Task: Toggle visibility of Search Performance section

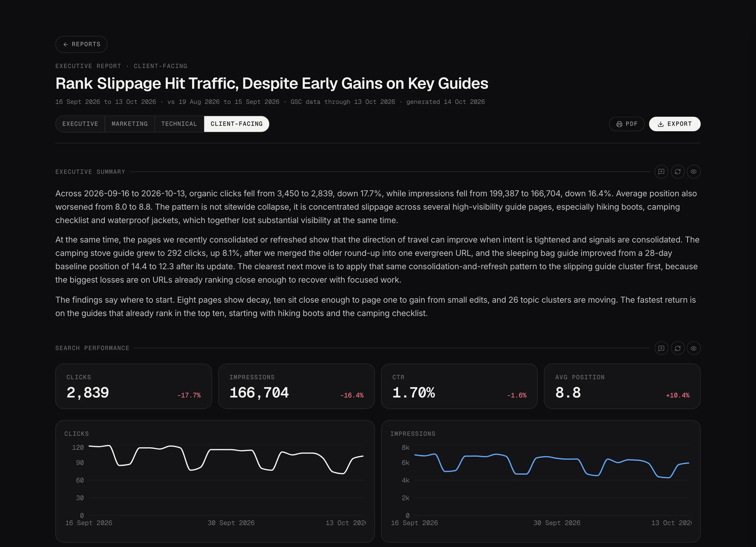Action: click(x=694, y=348)
